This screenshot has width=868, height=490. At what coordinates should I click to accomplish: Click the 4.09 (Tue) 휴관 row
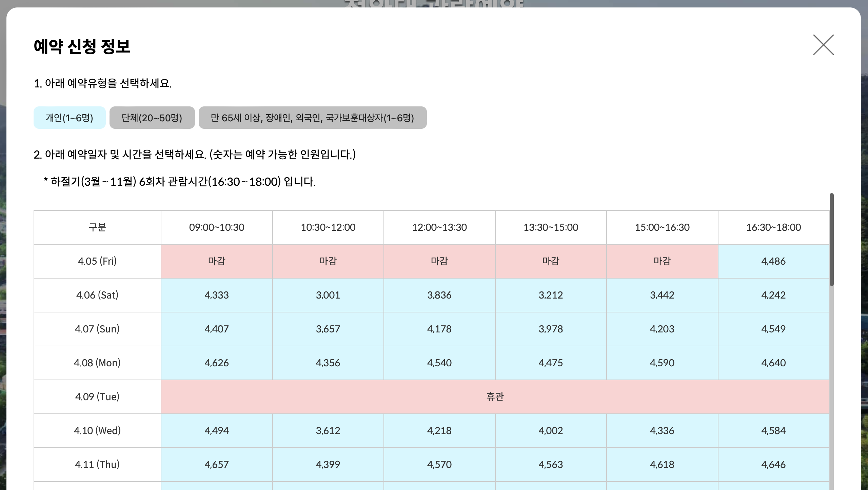click(495, 396)
